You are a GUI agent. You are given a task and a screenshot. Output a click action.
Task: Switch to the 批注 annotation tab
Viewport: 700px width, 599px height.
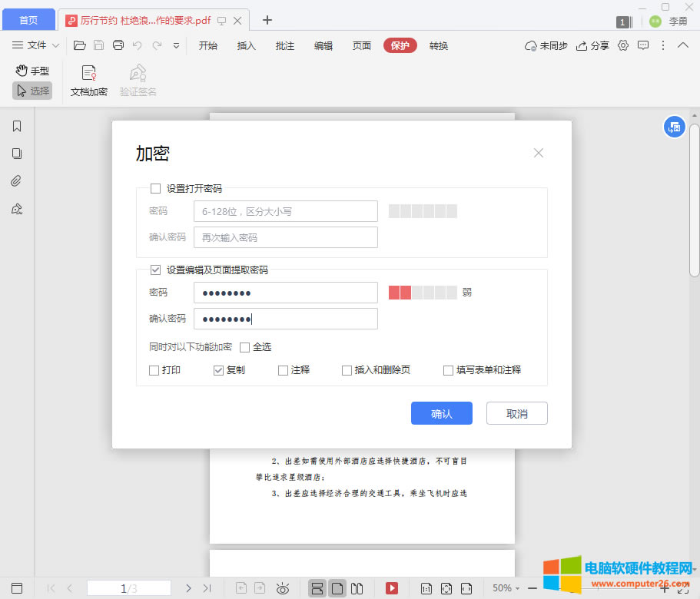tap(284, 46)
